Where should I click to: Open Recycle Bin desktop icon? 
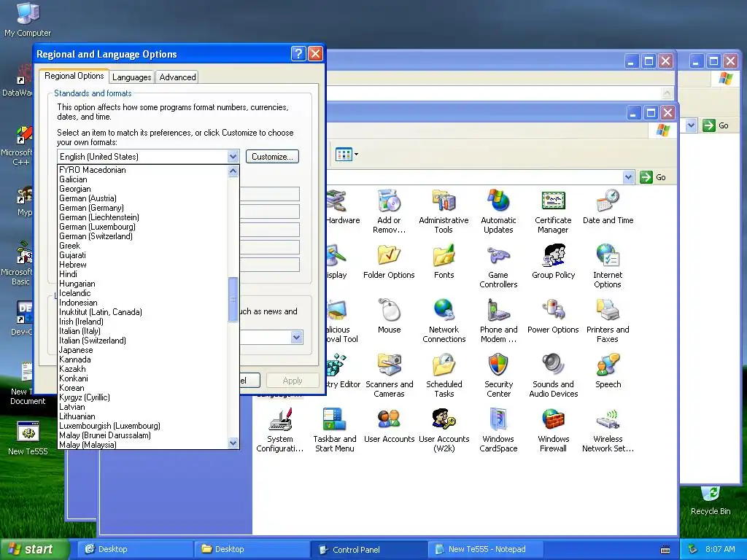pyautogui.click(x=711, y=500)
